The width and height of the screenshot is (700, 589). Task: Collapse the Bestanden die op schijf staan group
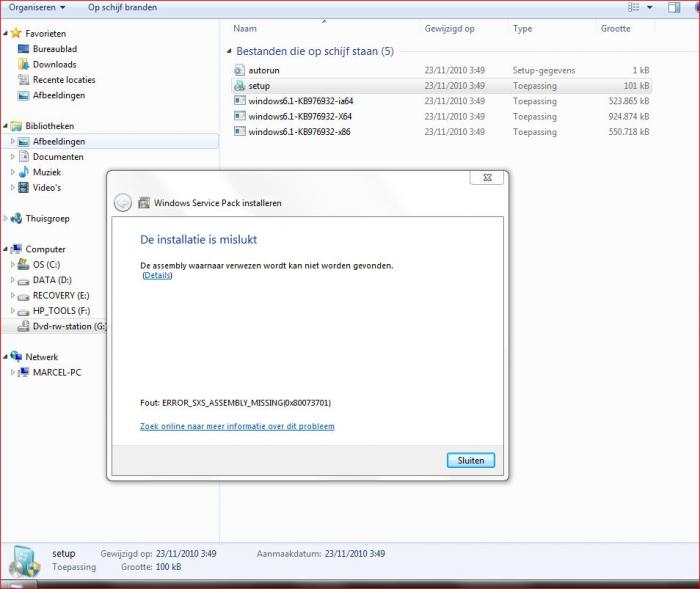[x=229, y=51]
